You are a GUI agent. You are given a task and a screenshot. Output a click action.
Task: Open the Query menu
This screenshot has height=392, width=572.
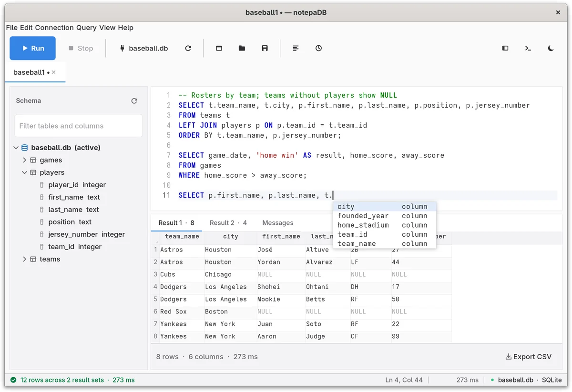86,28
